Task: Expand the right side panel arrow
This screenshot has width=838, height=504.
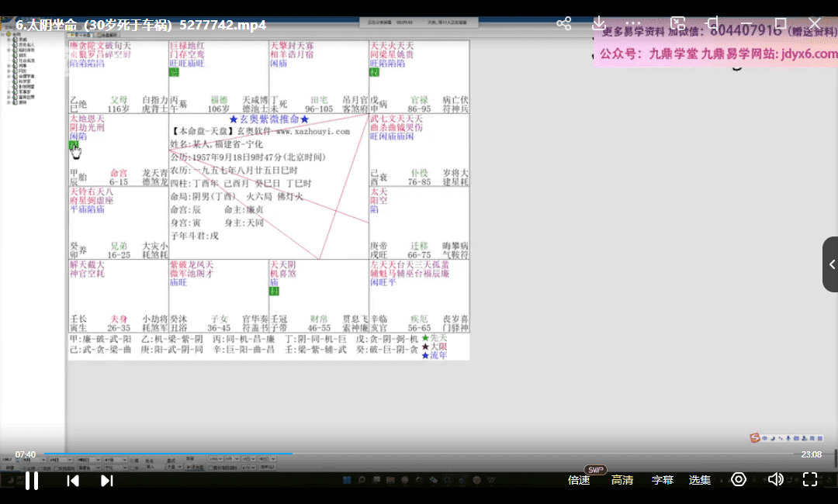Action: click(831, 264)
